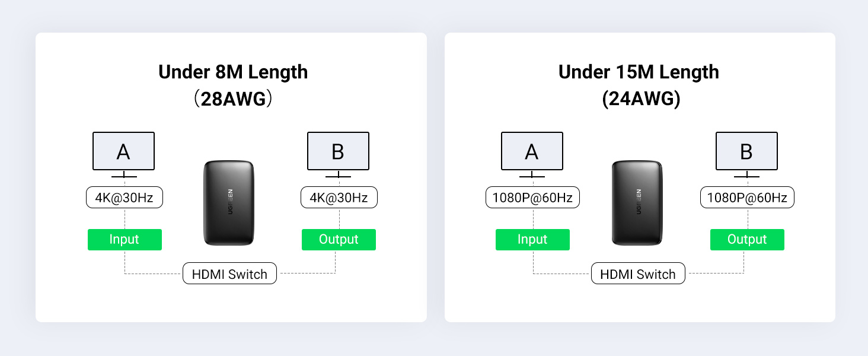
Task: Click the Under 8M Length heading
Action: 233,72
